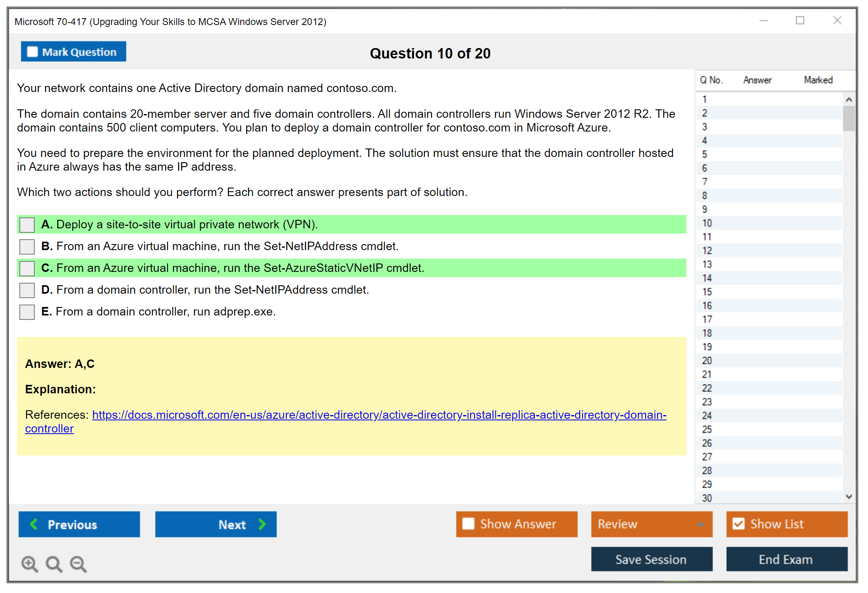Viewport: 868px width, 593px height.
Task: Click the End Exam button
Action: 786,559
